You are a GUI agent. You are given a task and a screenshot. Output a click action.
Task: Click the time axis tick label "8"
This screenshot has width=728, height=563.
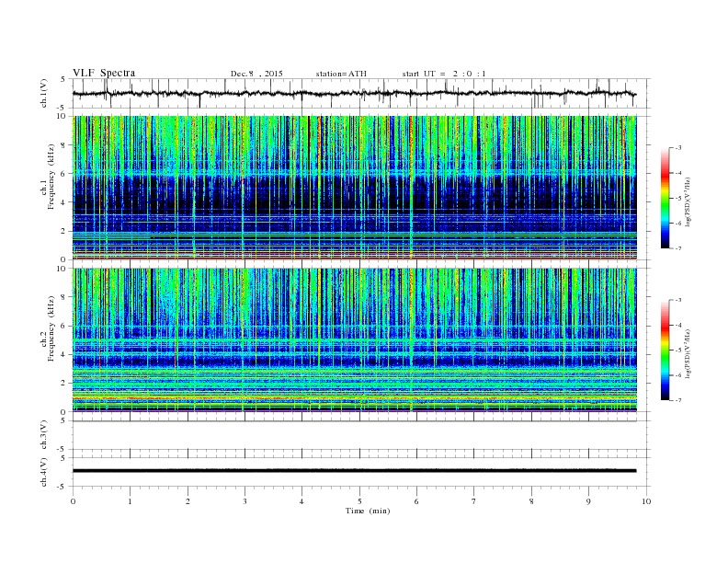[x=531, y=501]
